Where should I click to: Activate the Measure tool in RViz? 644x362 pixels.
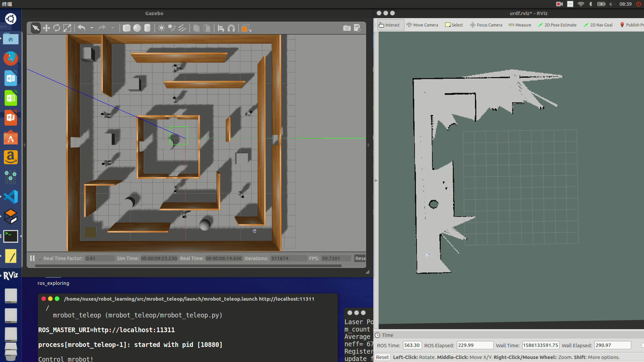tap(520, 25)
